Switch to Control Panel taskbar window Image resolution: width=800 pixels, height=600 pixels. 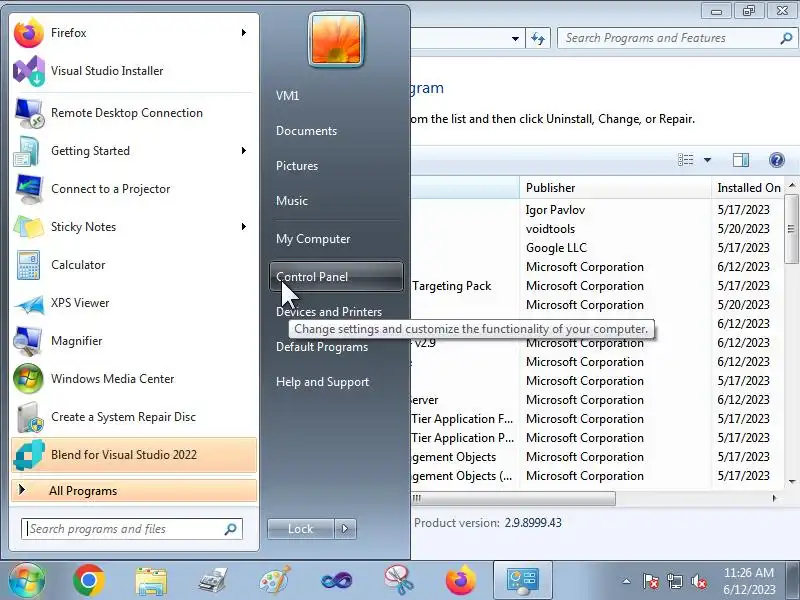click(x=522, y=581)
